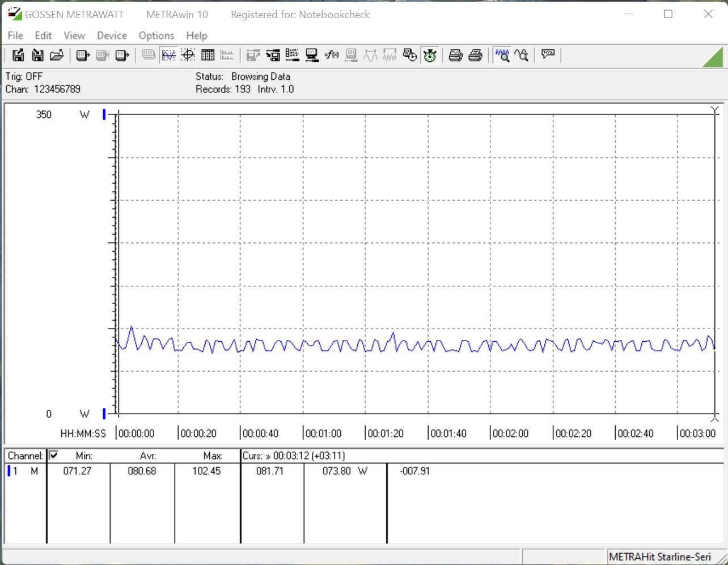The image size is (728, 565).
Task: Click the channel list configuration icon
Action: (x=292, y=55)
